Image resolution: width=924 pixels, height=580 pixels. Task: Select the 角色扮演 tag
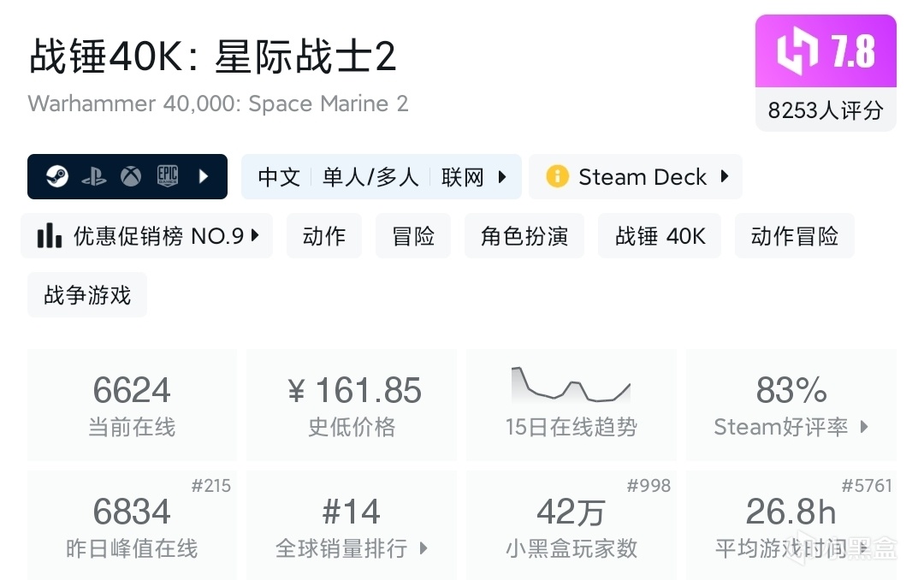524,236
